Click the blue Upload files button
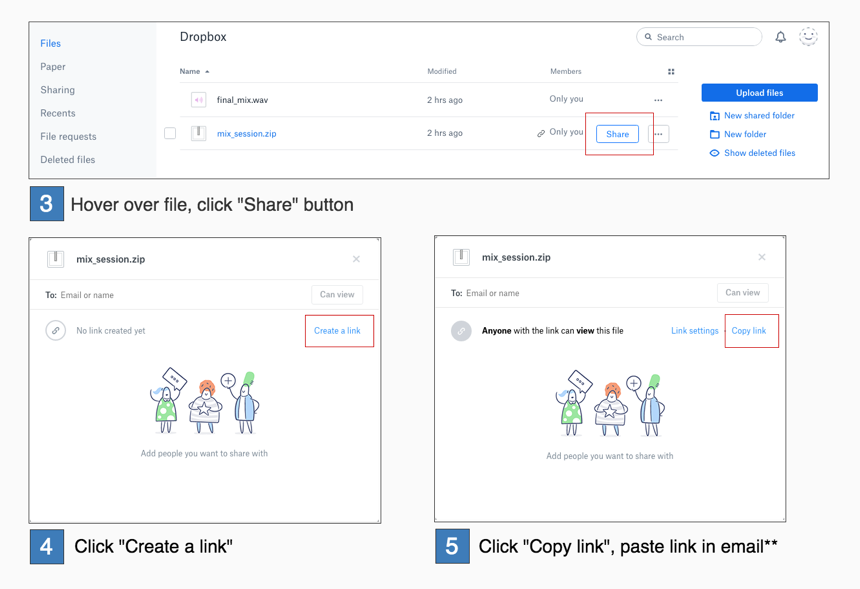Screen dimensions: 860x589 759,93
